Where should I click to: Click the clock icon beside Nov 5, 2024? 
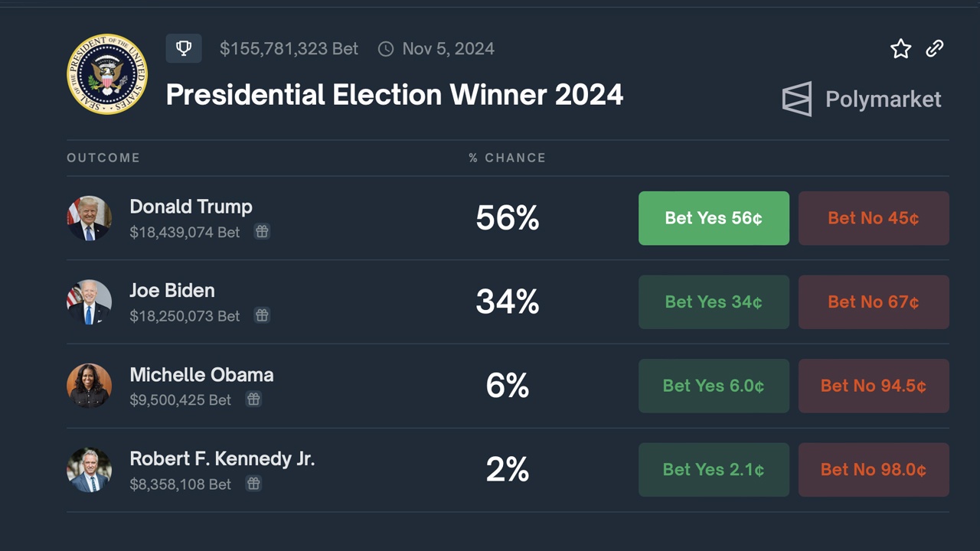386,48
